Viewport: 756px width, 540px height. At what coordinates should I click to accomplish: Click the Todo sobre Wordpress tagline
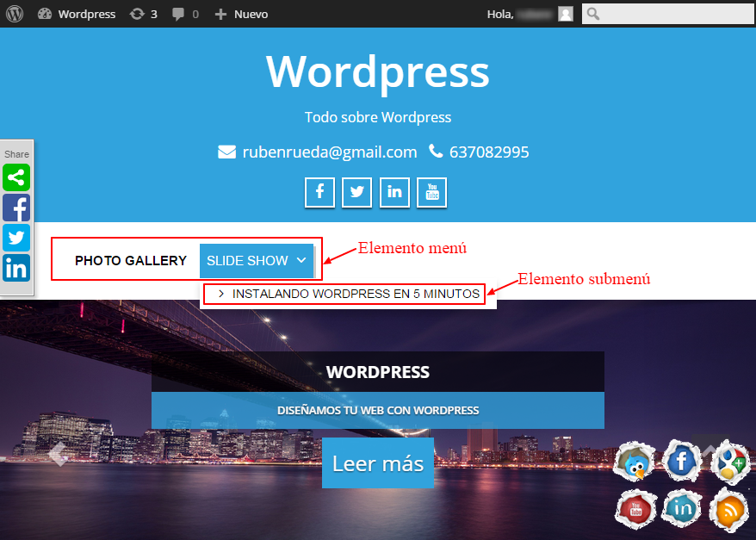click(378, 117)
